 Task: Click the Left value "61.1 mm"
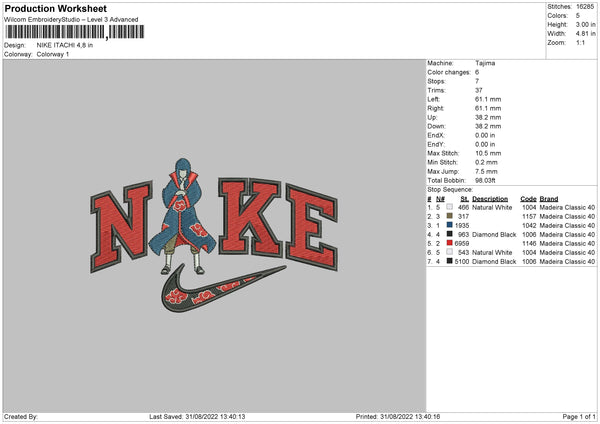(488, 99)
